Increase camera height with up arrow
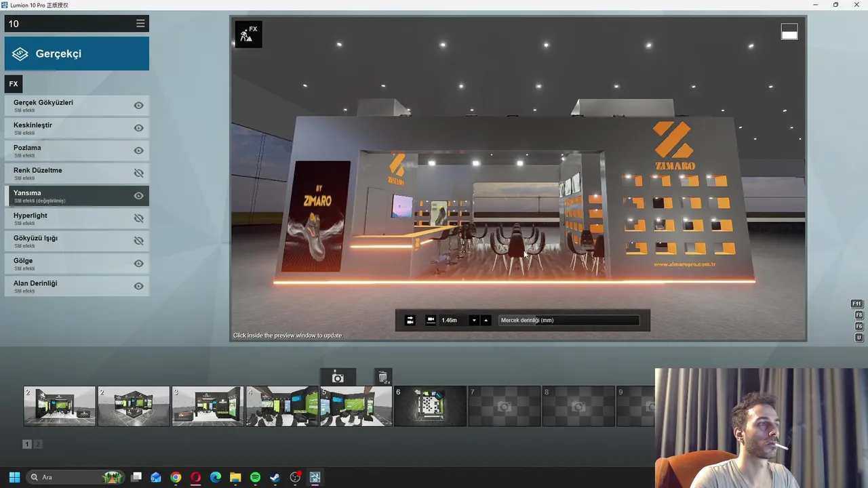The width and height of the screenshot is (868, 488). point(486,320)
